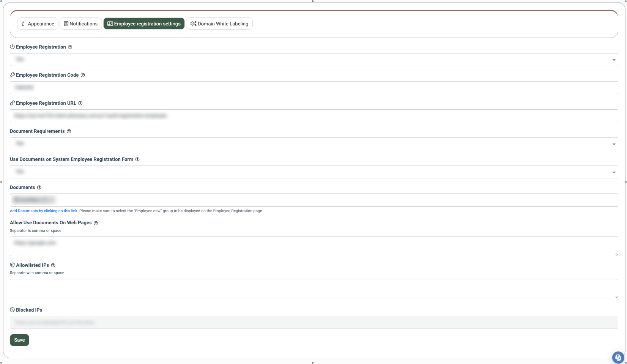Click help icon beside Employee Registration URL

tap(80, 103)
